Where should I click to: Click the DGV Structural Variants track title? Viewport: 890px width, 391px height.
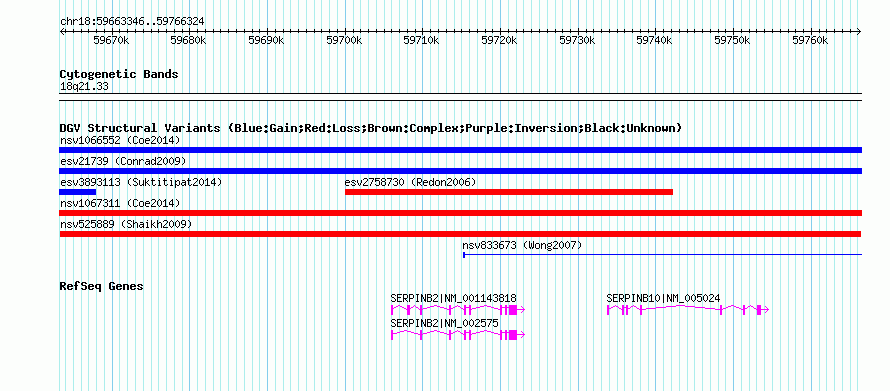coord(371,128)
